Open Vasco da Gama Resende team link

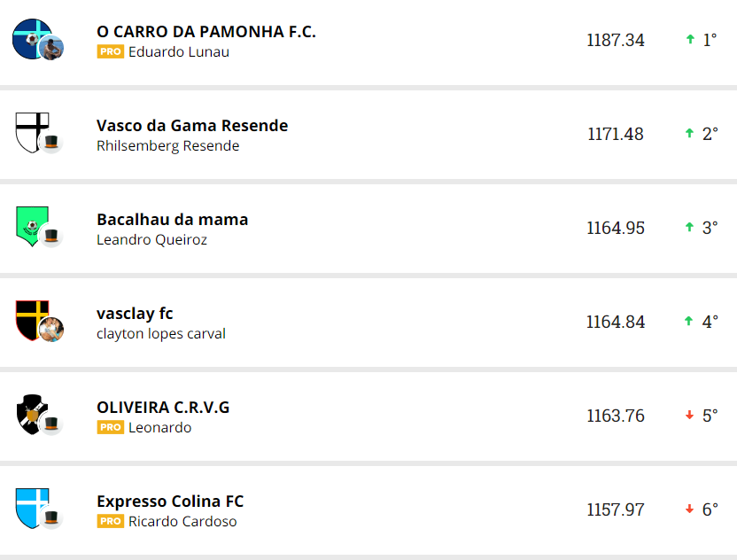(x=192, y=126)
